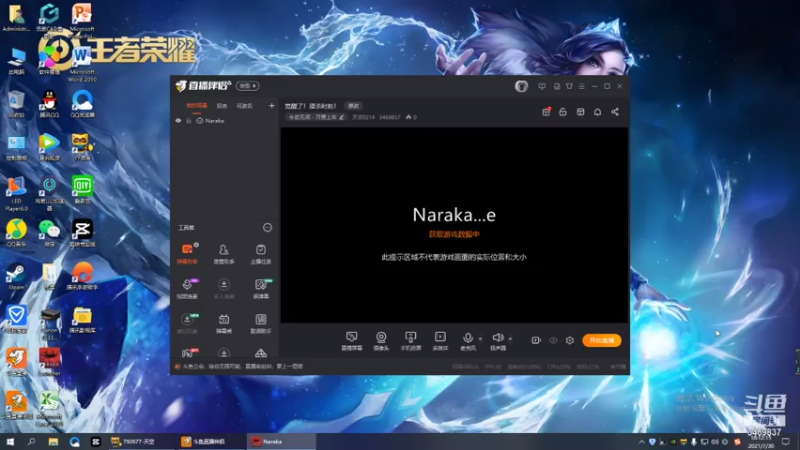Open the message icon in title bar
Image resolution: width=800 pixels, height=450 pixels.
pyautogui.click(x=542, y=86)
